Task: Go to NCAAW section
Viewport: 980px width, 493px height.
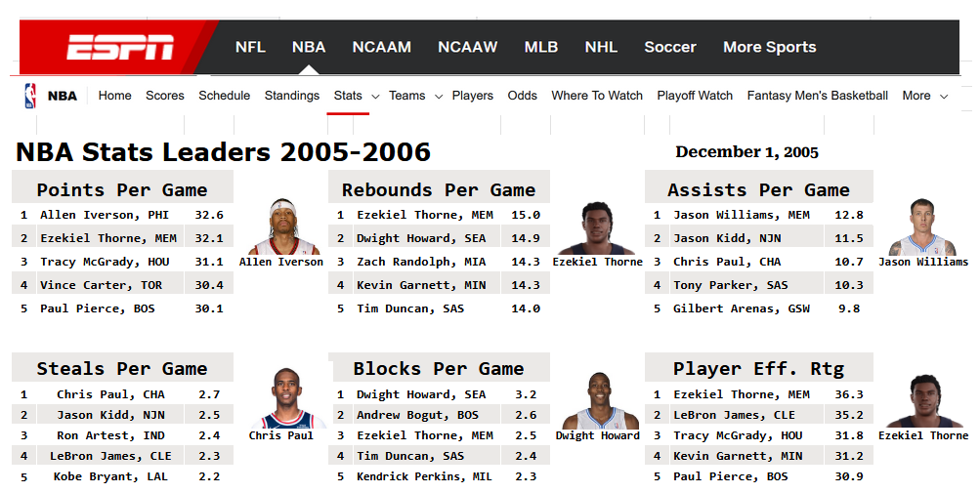Action: [x=467, y=47]
